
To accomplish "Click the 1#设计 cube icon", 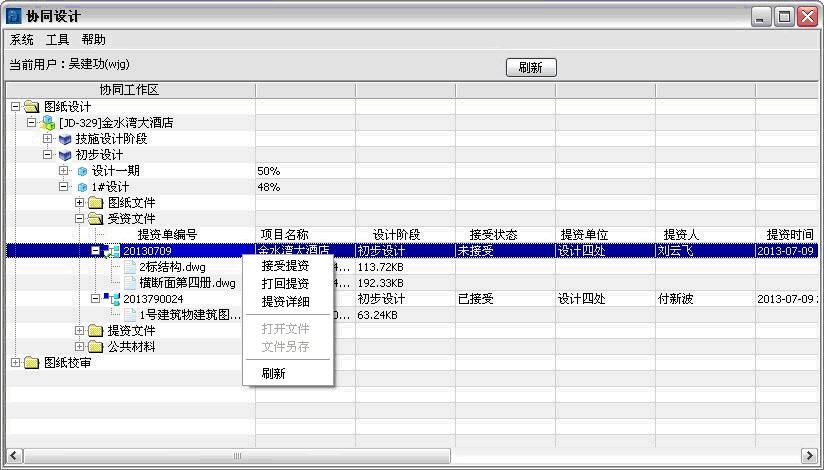I will click(x=82, y=187).
